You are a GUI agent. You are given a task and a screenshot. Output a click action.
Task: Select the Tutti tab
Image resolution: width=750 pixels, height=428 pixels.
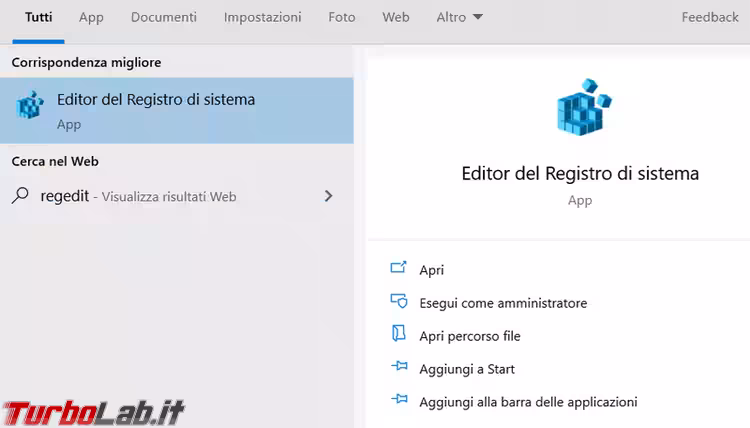point(39,17)
